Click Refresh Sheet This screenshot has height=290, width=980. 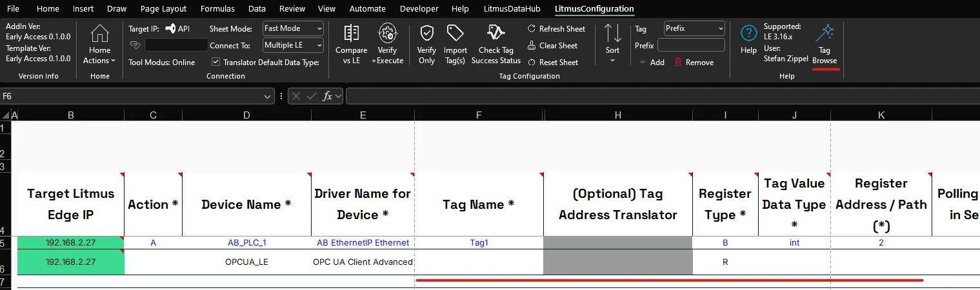(x=556, y=29)
